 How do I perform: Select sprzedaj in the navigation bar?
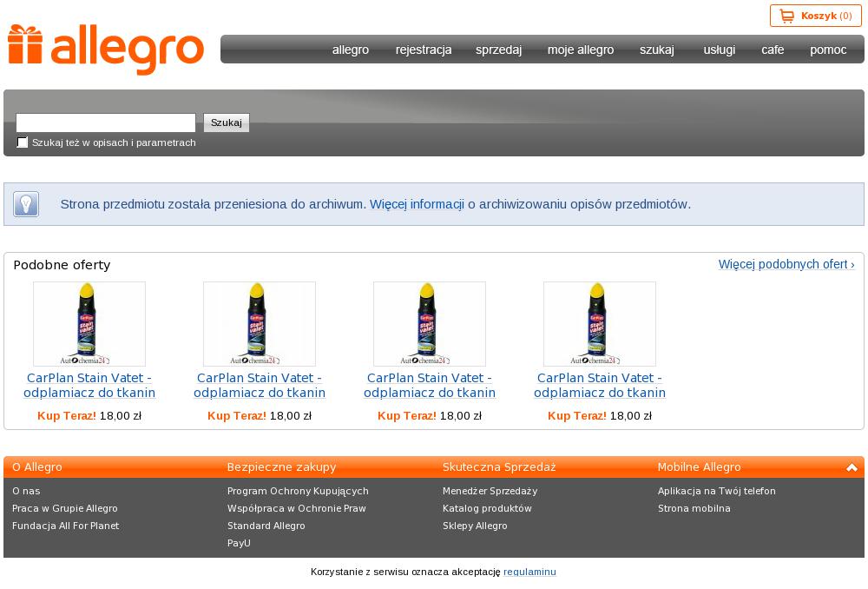(499, 50)
